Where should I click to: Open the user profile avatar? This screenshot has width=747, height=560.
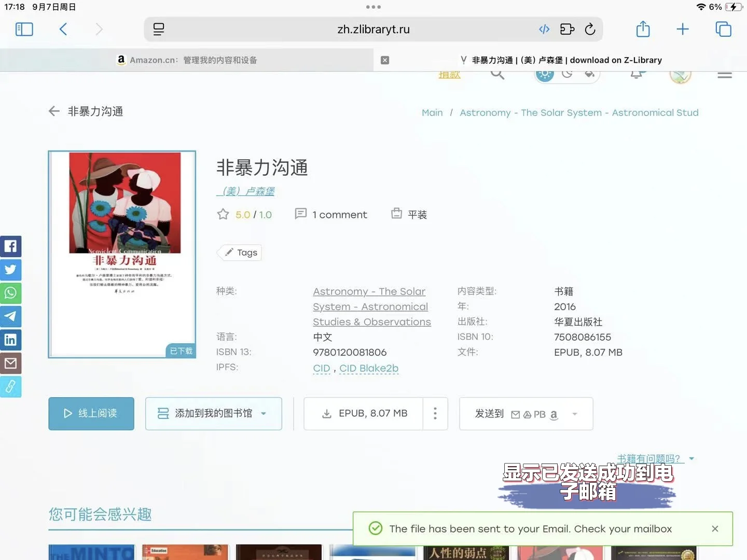click(x=680, y=76)
